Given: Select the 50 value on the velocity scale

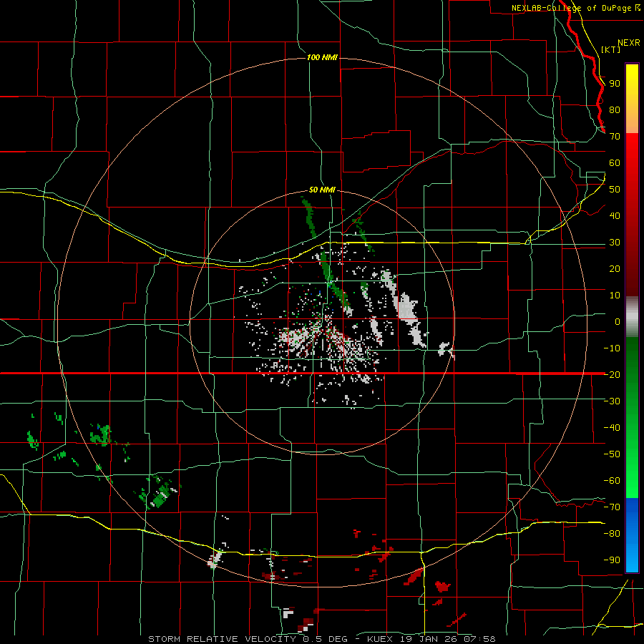Looking at the screenshot, I should [615, 190].
